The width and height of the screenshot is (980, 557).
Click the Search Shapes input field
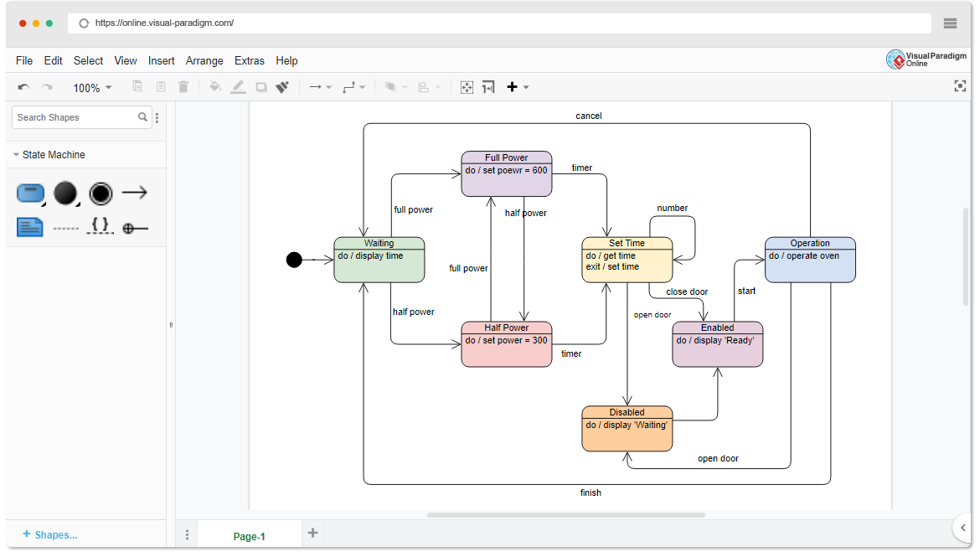pyautogui.click(x=75, y=116)
